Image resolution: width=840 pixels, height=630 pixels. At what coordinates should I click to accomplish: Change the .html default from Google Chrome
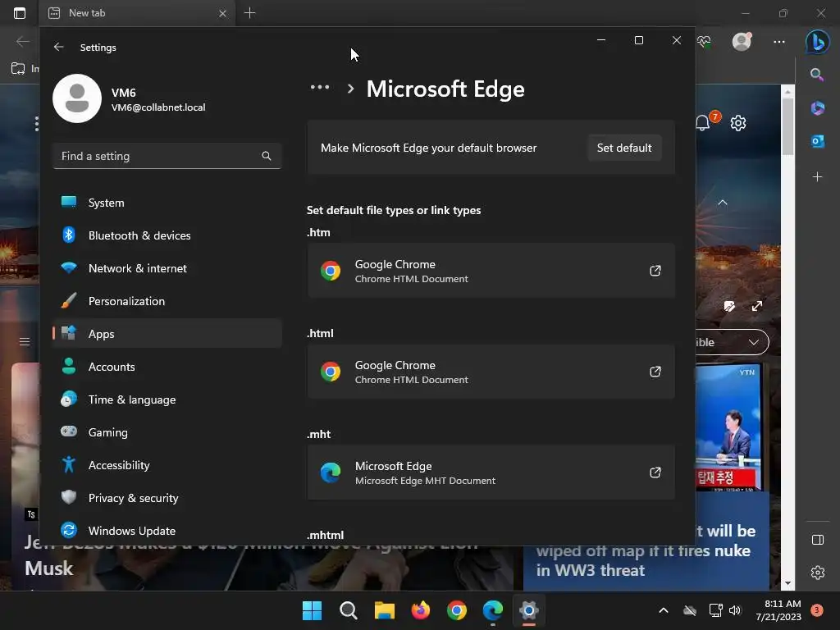pos(491,372)
